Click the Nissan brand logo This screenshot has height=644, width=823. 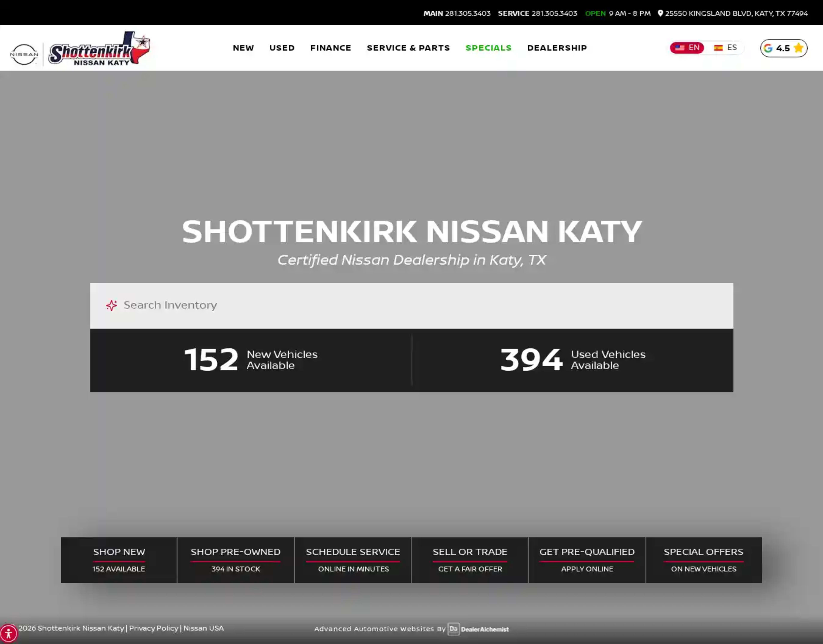(24, 54)
